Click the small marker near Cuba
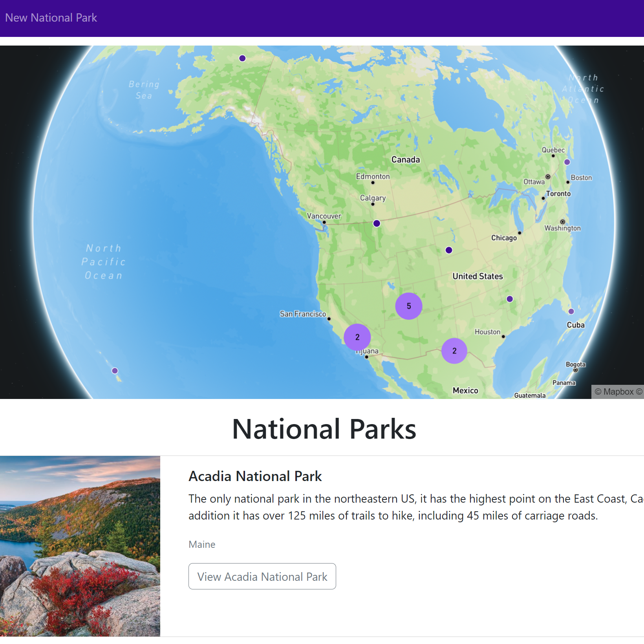Screen dimensions: 644x644 [571, 311]
